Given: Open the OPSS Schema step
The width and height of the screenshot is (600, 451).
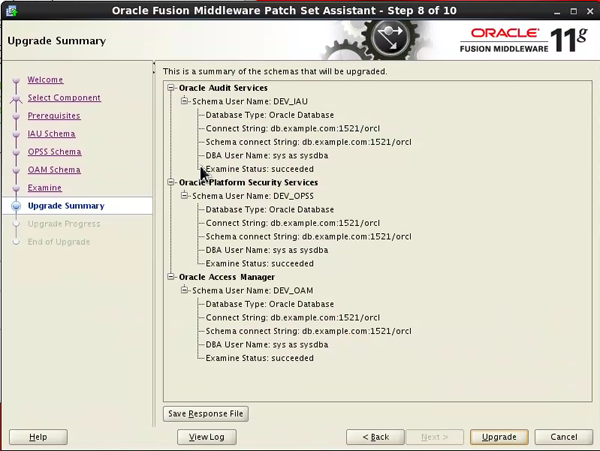Looking at the screenshot, I should click(x=54, y=151).
